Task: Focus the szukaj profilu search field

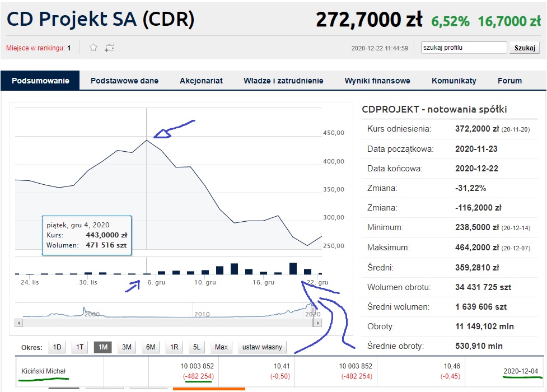Action: pos(464,48)
